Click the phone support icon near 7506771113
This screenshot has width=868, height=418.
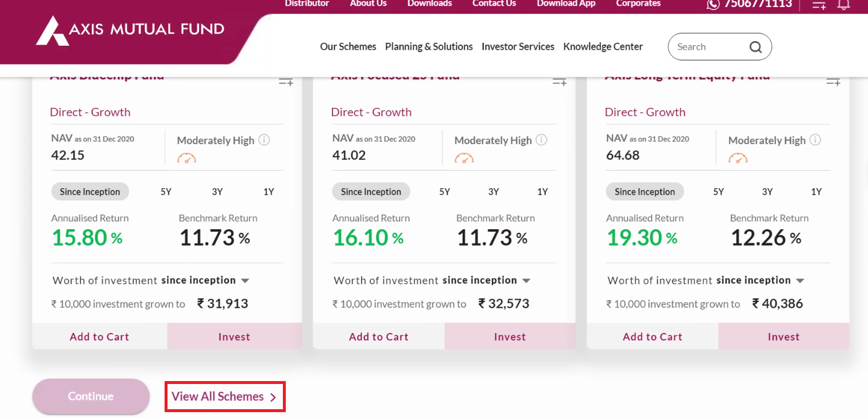coord(713,5)
